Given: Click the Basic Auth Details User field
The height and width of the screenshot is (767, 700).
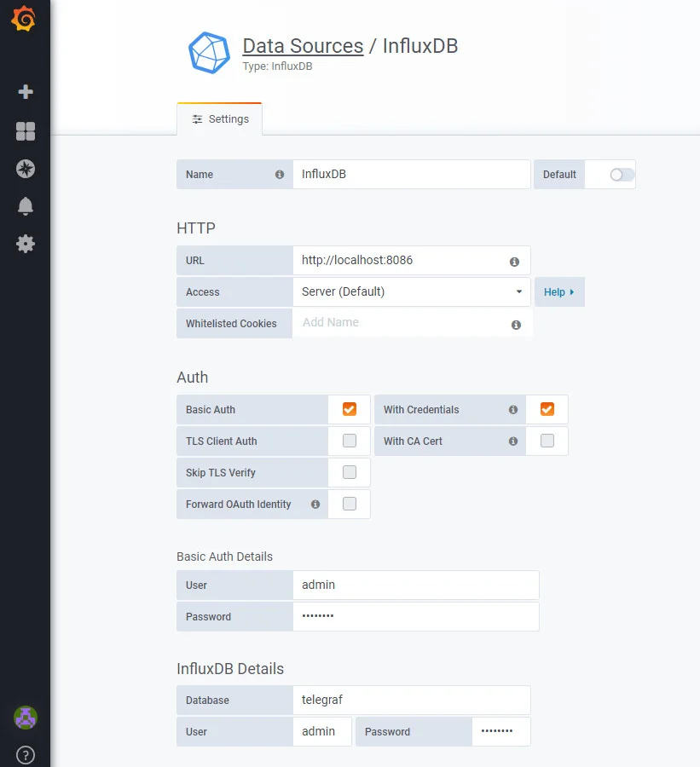Looking at the screenshot, I should pos(416,585).
